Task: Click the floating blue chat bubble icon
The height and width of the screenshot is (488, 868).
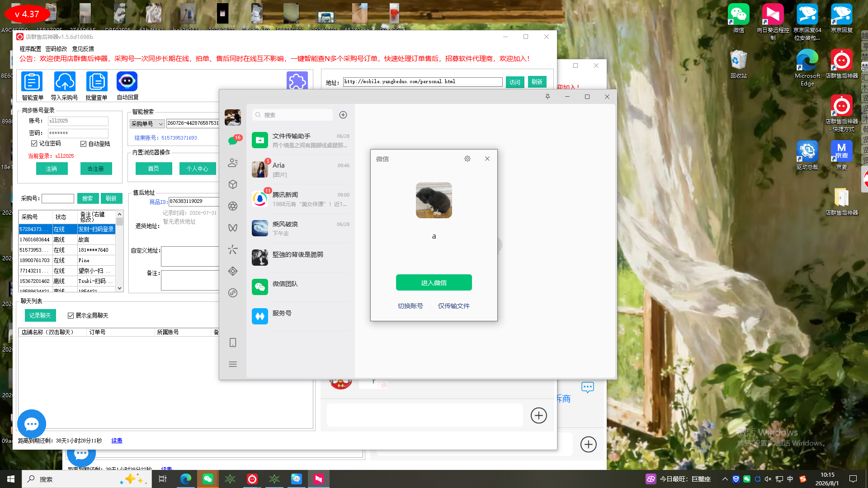Action: 32,424
